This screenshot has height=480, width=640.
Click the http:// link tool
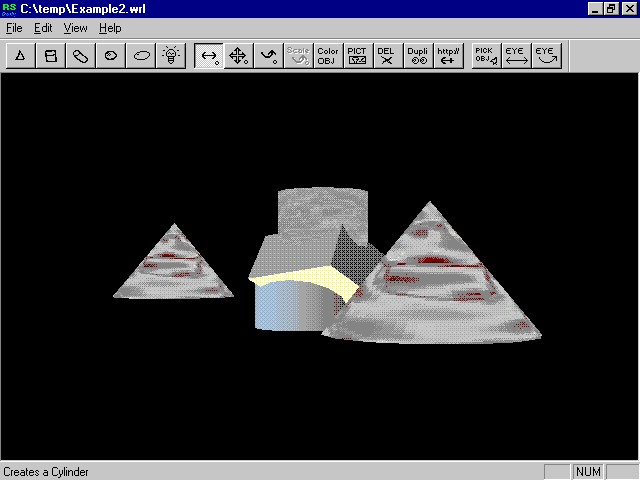click(448, 56)
